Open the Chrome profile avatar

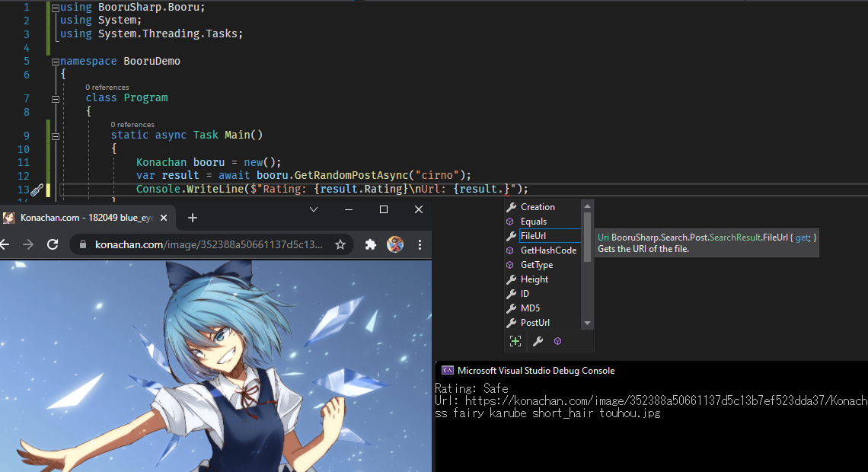tap(395, 244)
